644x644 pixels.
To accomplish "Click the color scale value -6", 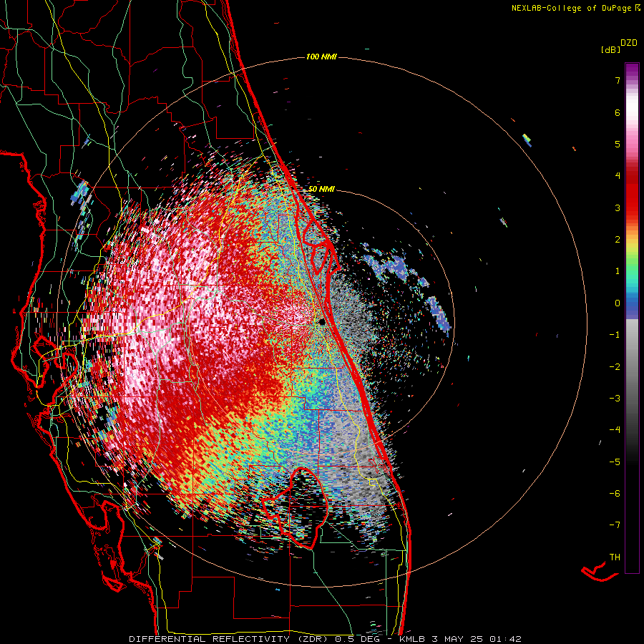I will (x=615, y=494).
